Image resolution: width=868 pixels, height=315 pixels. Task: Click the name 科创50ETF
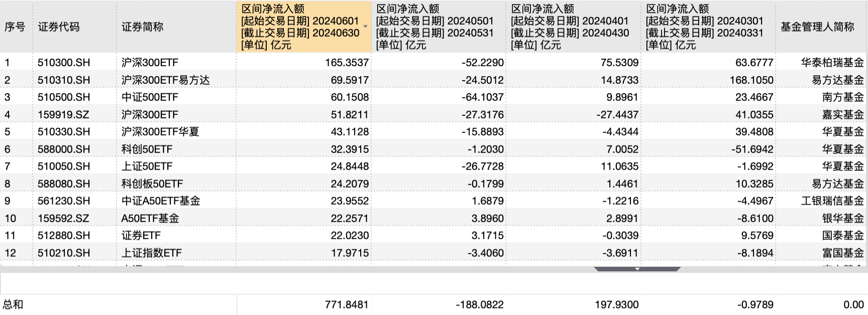tap(147, 149)
